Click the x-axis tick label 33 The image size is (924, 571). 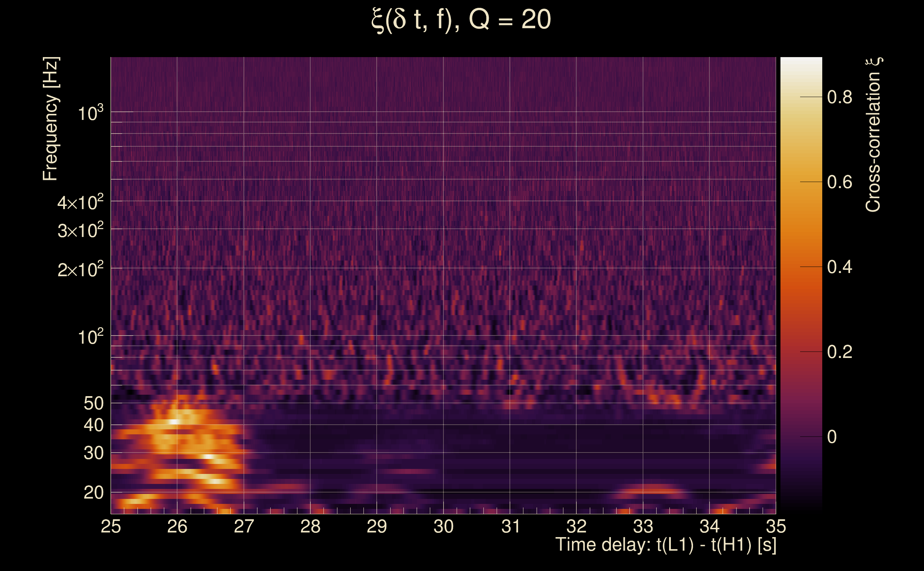click(x=643, y=526)
